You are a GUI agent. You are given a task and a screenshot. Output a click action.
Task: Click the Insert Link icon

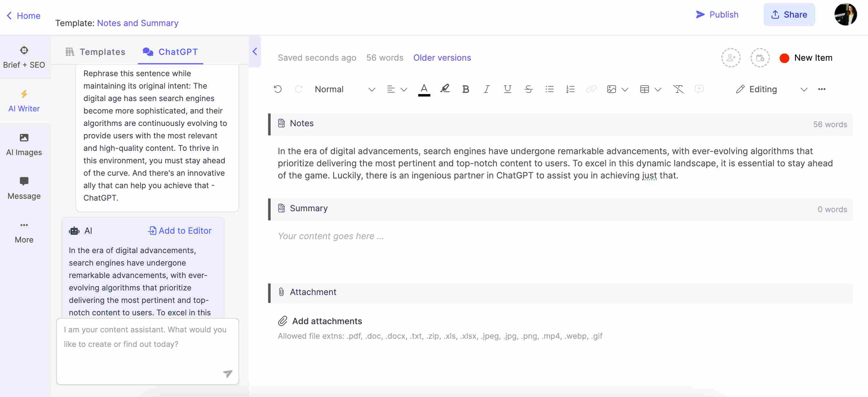pos(590,88)
